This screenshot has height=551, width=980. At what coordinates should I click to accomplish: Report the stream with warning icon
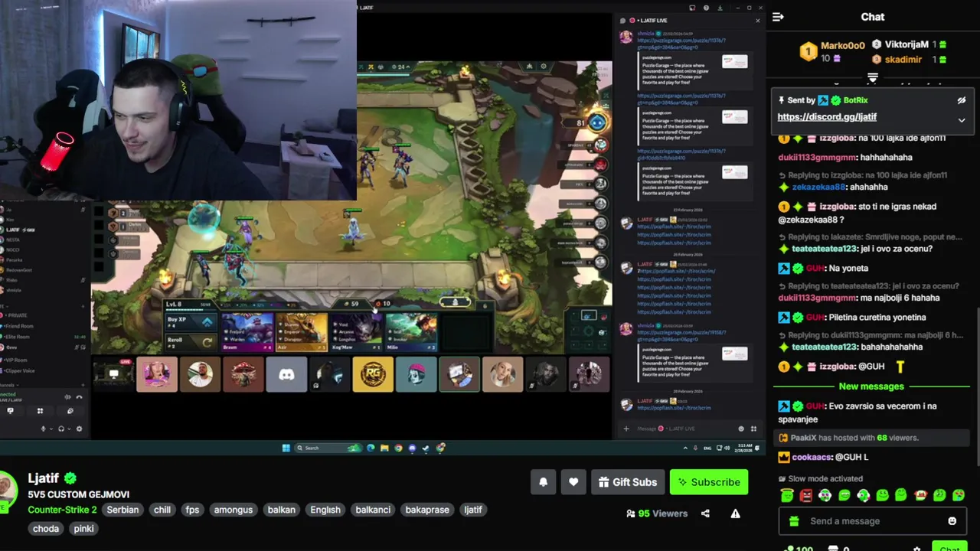point(735,514)
